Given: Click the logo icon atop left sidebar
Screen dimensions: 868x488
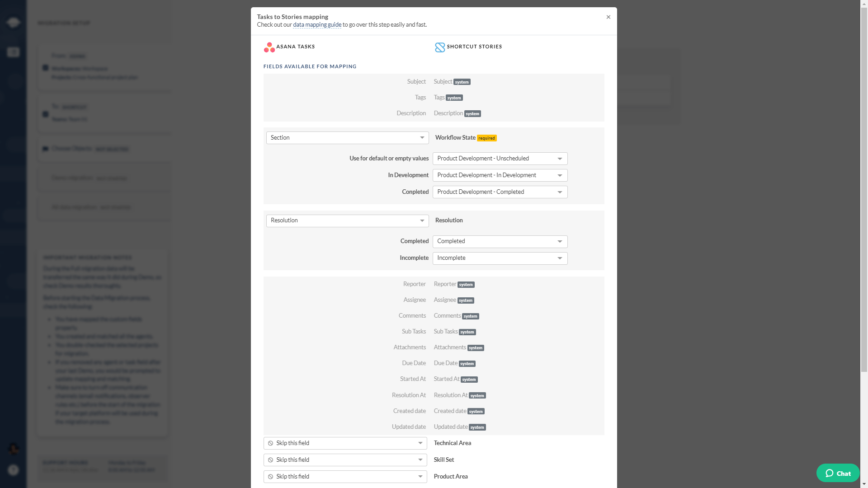Looking at the screenshot, I should click(x=13, y=22).
